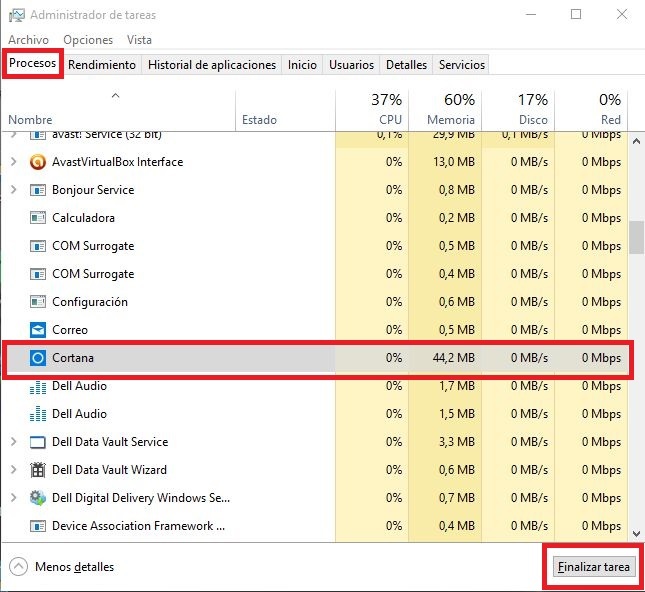Switch to the Servicios tab
The height and width of the screenshot is (592, 645).
tap(462, 65)
